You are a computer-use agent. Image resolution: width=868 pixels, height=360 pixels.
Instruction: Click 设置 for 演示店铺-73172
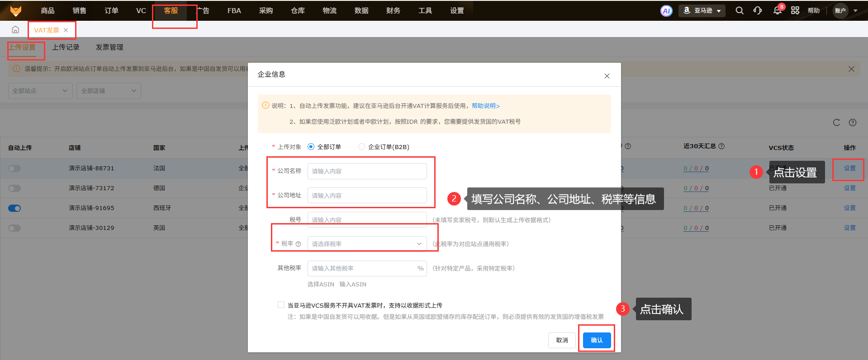(x=849, y=188)
